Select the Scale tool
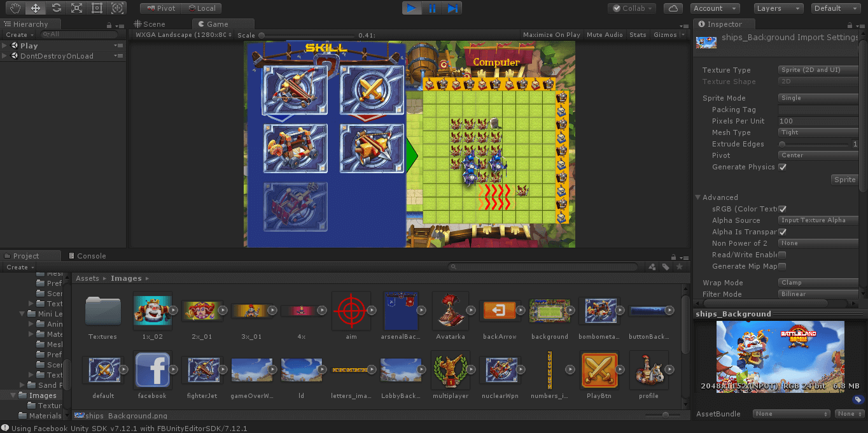This screenshot has width=868, height=433. tap(76, 8)
